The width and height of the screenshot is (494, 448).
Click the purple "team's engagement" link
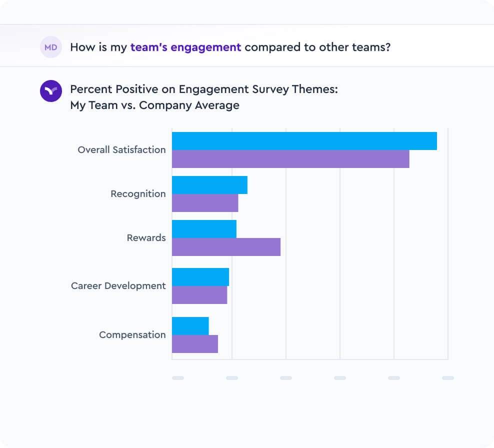tap(185, 47)
